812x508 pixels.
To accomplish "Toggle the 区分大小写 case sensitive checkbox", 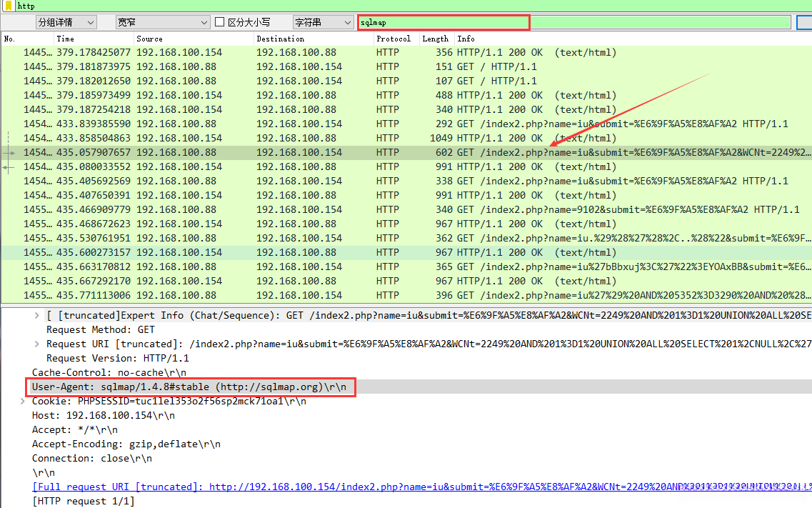I will (x=219, y=22).
